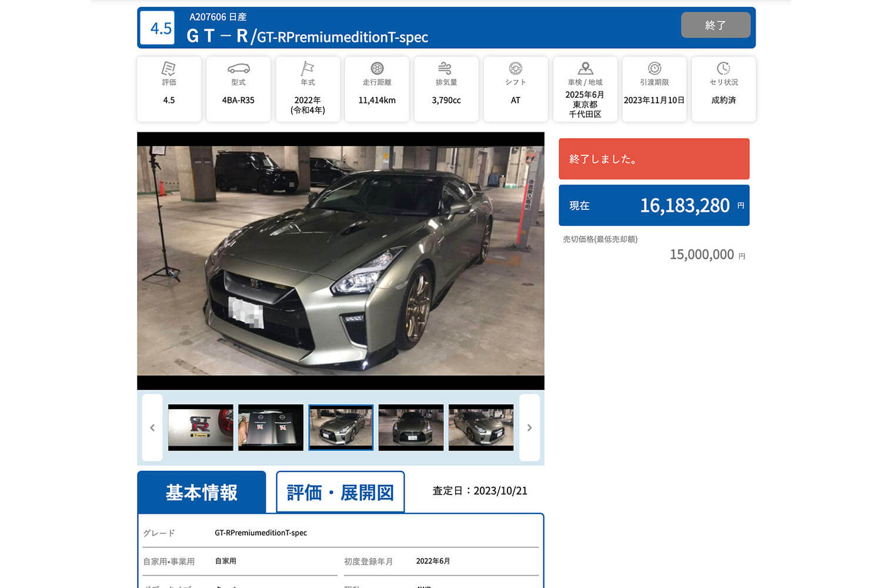882x588 pixels.
Task: Click the 15,000,000 円 reserve price
Action: pos(707,255)
